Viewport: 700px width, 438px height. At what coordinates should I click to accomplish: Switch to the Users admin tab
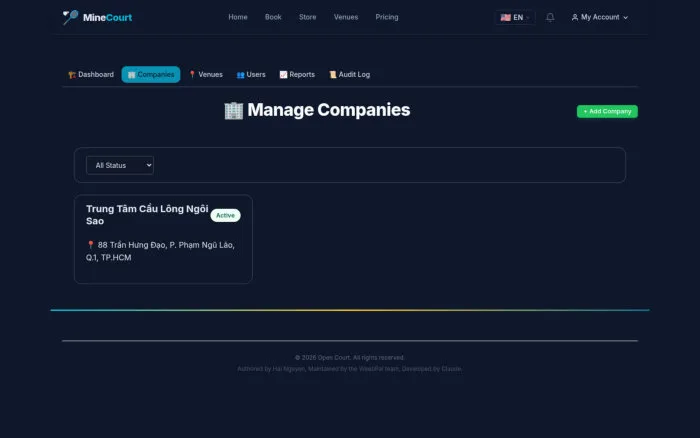(x=251, y=75)
